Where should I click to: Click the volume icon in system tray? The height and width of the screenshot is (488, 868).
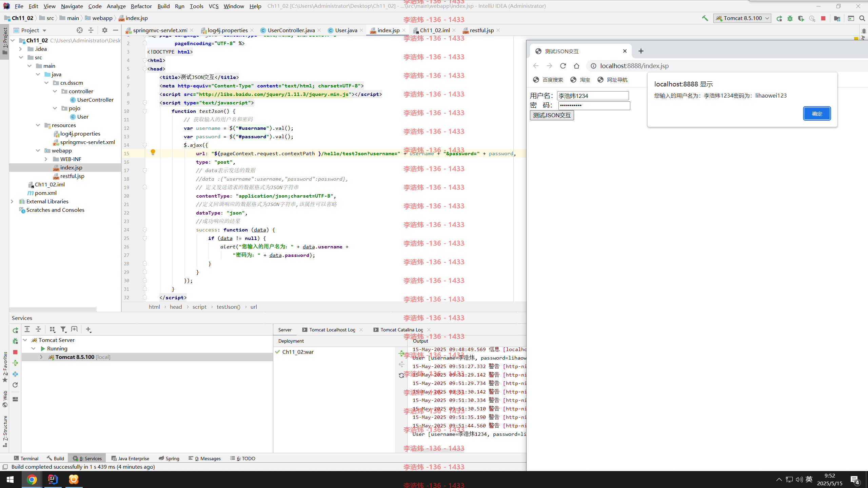799,480
